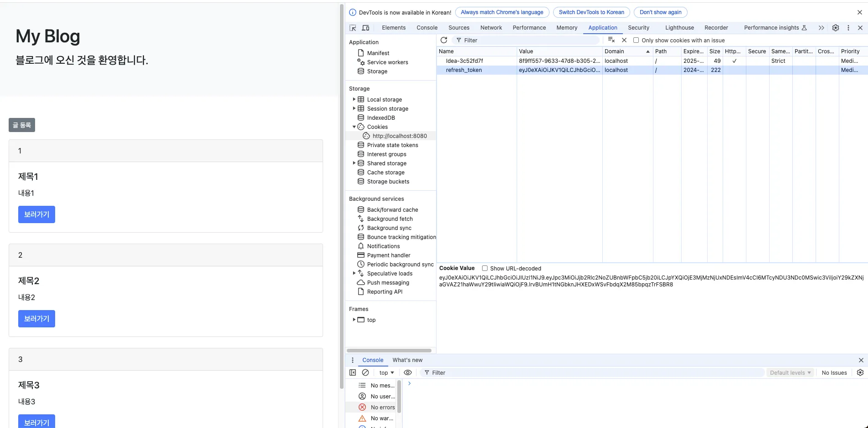Select the refresh_token cookie row
The height and width of the screenshot is (428, 868).
tap(464, 70)
